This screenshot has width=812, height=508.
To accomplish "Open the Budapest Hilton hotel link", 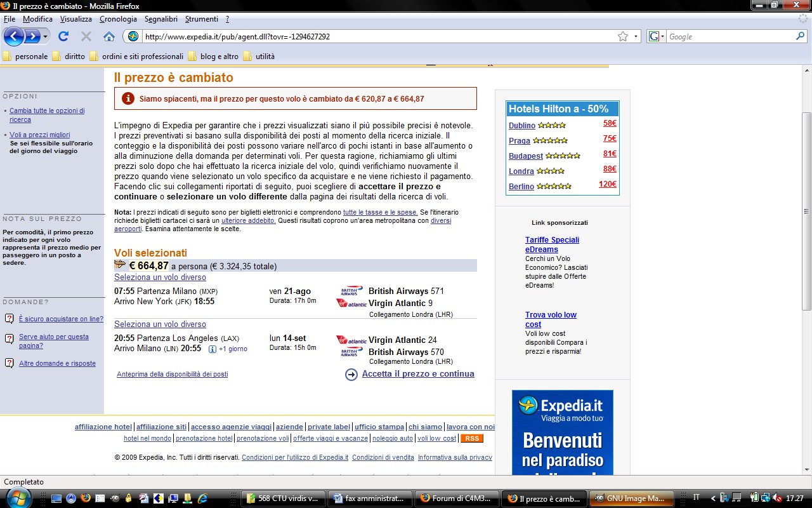I will point(526,156).
